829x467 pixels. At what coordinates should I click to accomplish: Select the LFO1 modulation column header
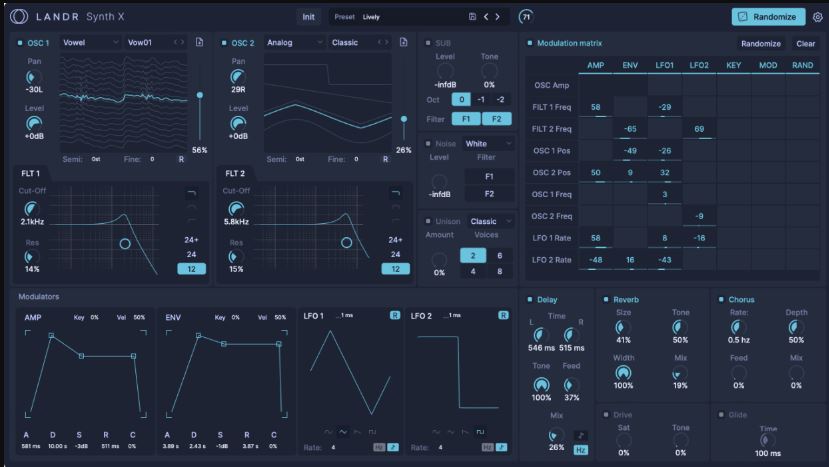pyautogui.click(x=665, y=65)
